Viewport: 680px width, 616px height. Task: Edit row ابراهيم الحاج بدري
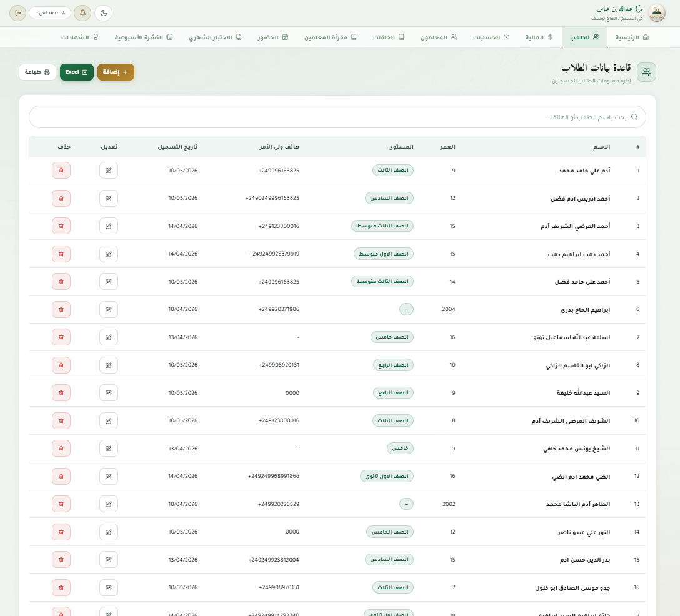click(x=108, y=309)
